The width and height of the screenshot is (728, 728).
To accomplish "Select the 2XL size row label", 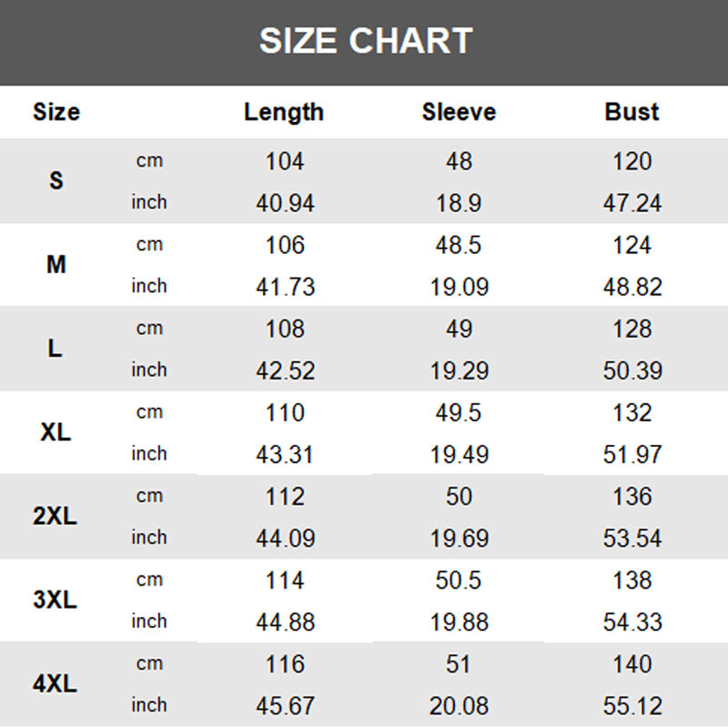I will (56, 516).
